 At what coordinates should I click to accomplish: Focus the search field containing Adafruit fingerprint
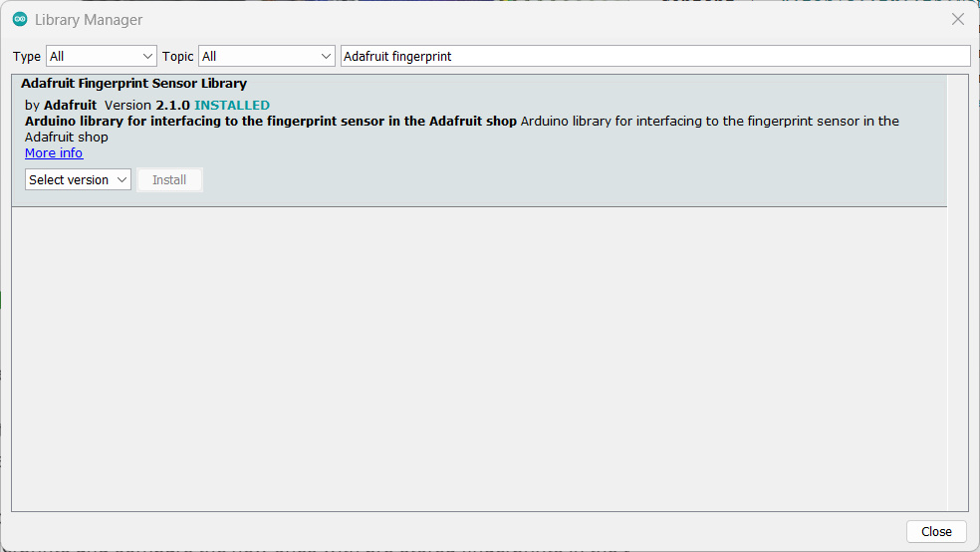pyautogui.click(x=654, y=57)
